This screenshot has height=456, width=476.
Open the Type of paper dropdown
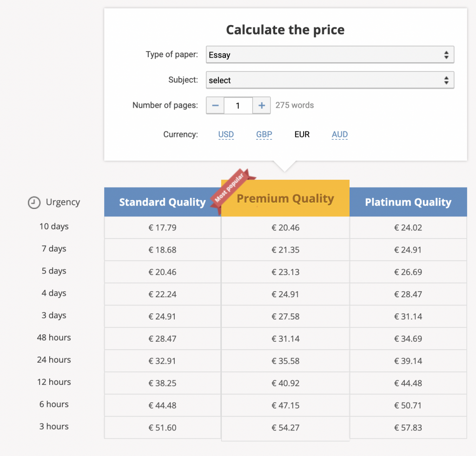tap(330, 54)
